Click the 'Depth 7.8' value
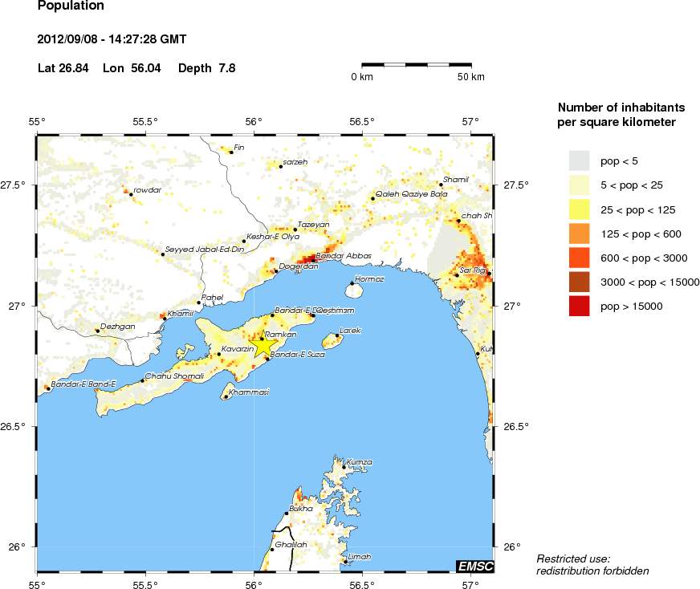The width and height of the screenshot is (700, 589). [206, 68]
